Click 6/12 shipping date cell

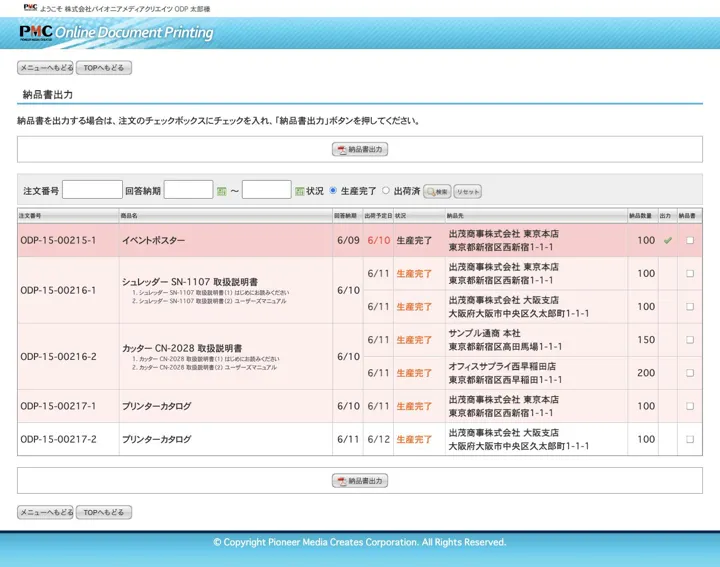[x=378, y=439]
